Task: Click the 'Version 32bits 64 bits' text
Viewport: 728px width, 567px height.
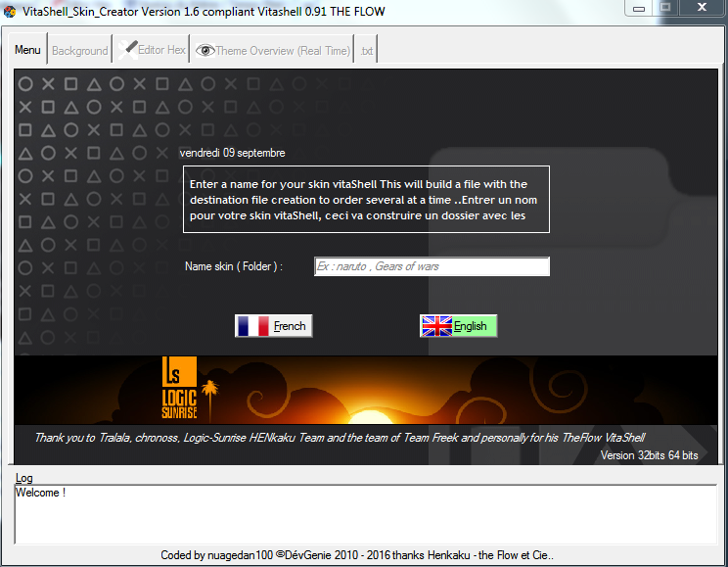Action: (x=649, y=455)
